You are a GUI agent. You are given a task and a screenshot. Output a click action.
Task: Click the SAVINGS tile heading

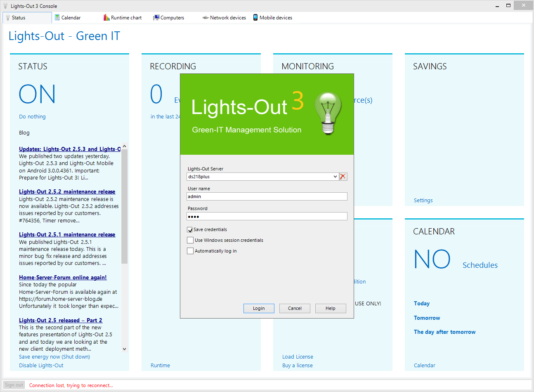pyautogui.click(x=430, y=66)
